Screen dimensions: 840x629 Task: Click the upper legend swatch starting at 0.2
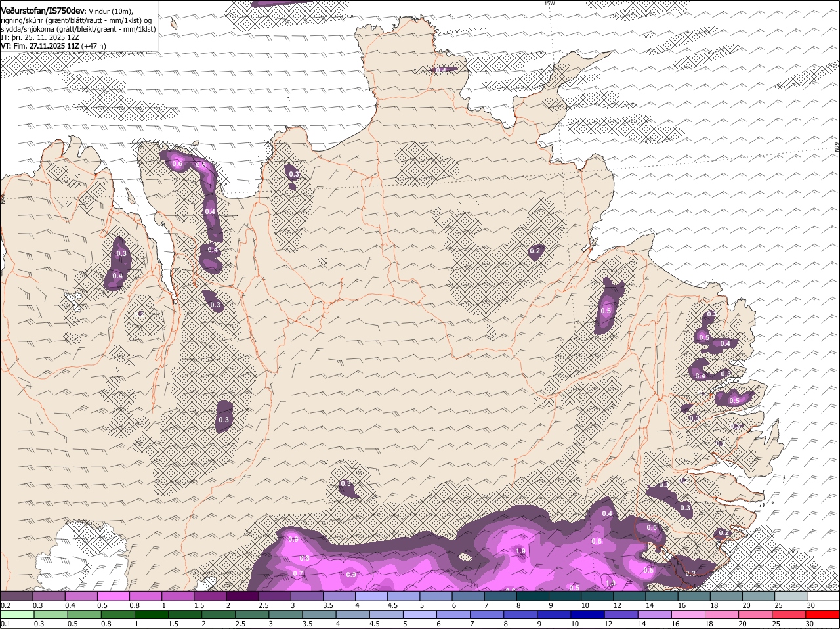coord(16,596)
